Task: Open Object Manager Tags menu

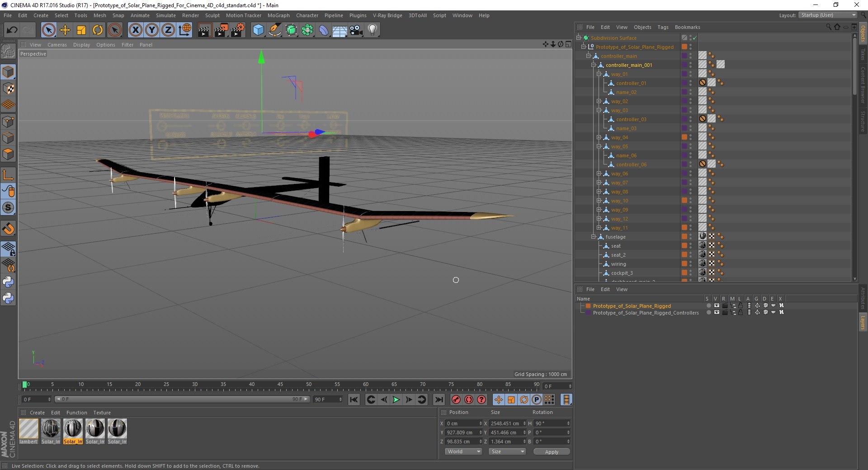Action: [663, 27]
